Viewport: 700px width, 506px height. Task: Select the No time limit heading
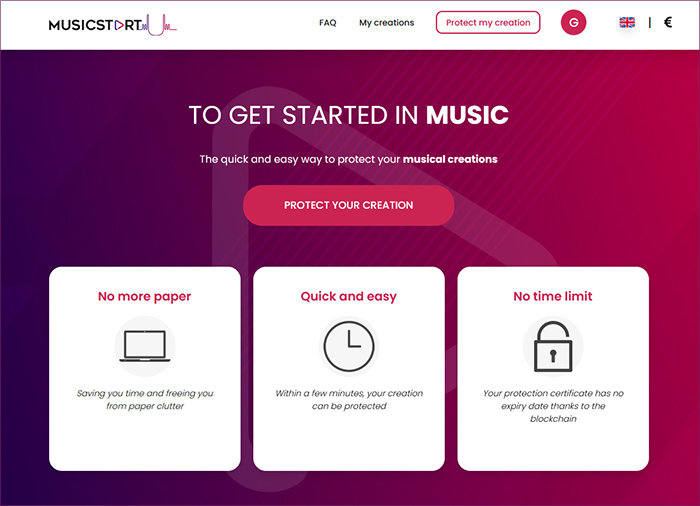(x=553, y=296)
